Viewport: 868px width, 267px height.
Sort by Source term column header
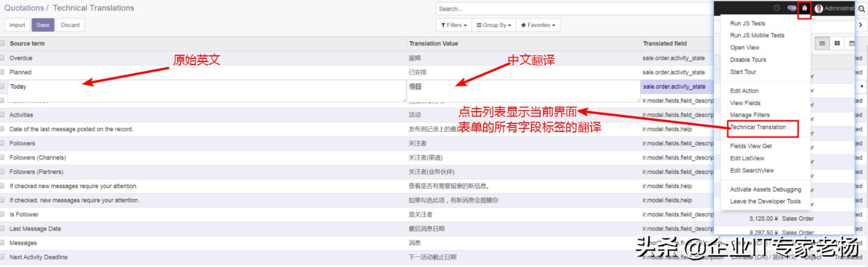click(x=27, y=44)
